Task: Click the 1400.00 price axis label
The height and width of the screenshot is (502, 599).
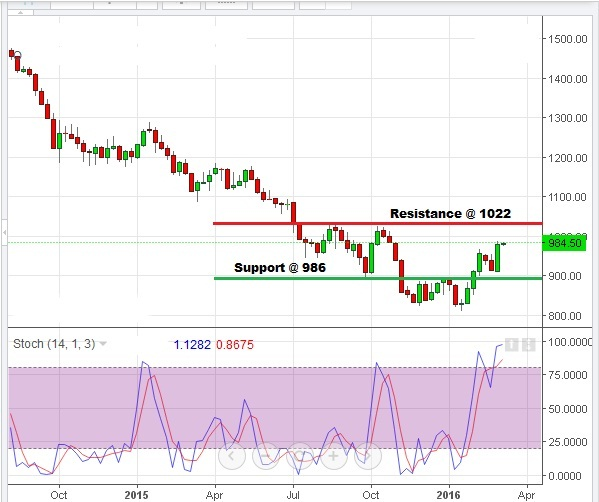Action: [x=568, y=79]
